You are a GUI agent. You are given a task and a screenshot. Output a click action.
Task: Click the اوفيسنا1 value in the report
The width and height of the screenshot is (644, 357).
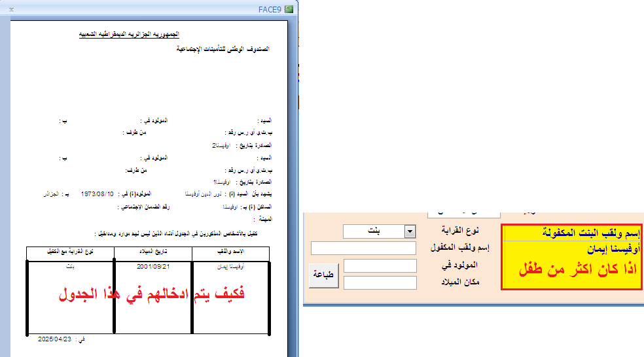[x=222, y=182]
